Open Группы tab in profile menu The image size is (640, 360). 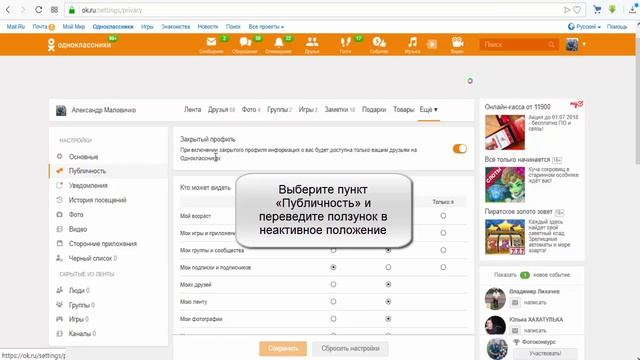click(x=279, y=109)
